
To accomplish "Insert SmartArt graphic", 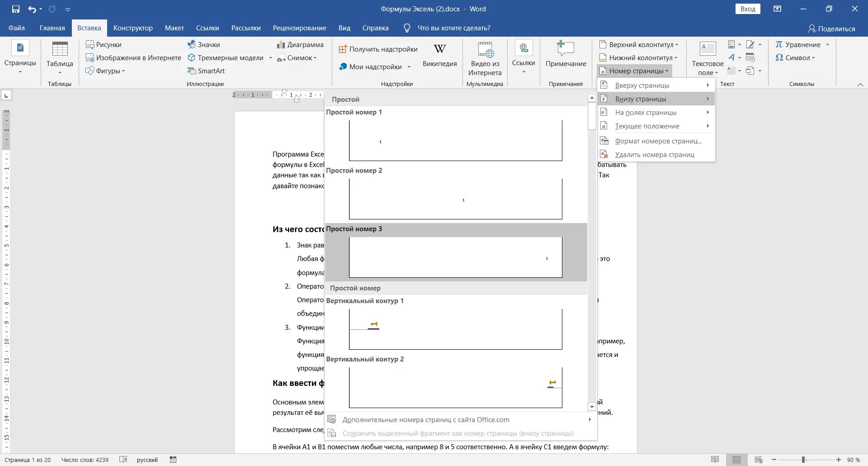I will coord(206,71).
